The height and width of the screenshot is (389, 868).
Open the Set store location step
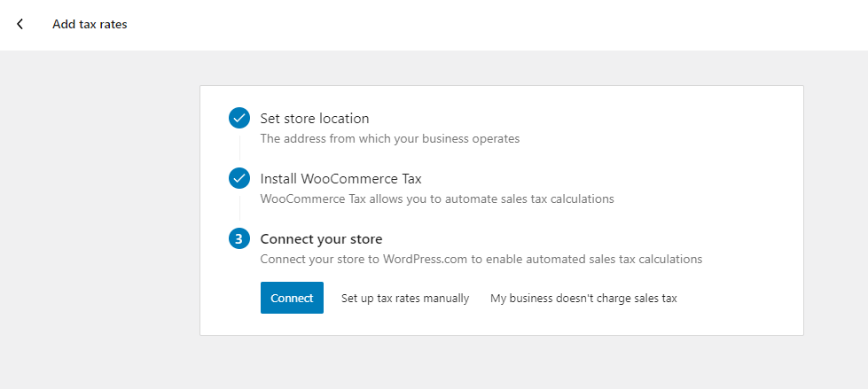(315, 119)
